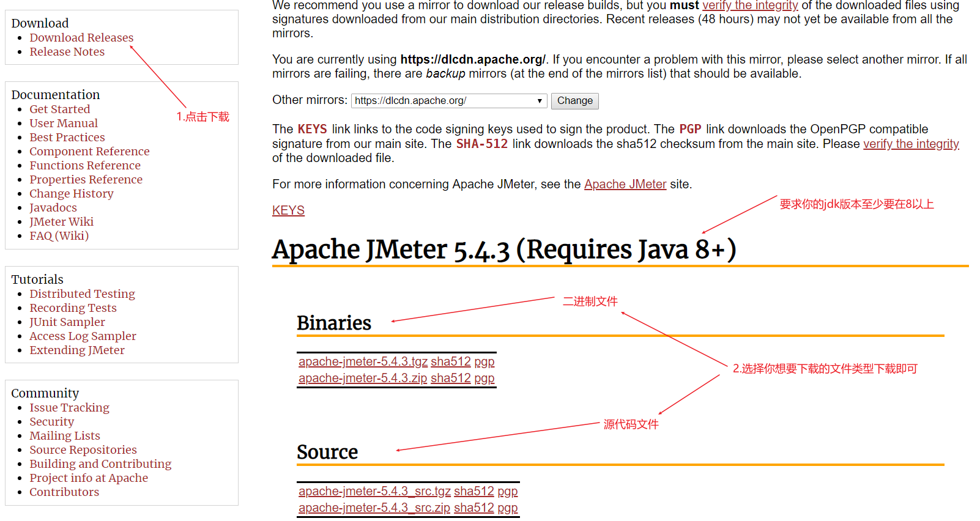Click the Apache JMeter 5.4.3 heading
The width and height of the screenshot is (980, 521).
click(x=504, y=249)
